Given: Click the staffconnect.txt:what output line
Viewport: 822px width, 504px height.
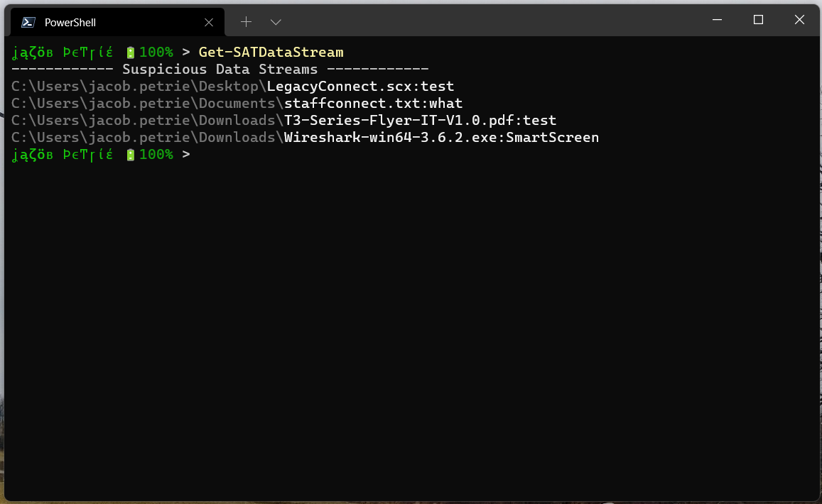Looking at the screenshot, I should tap(237, 102).
